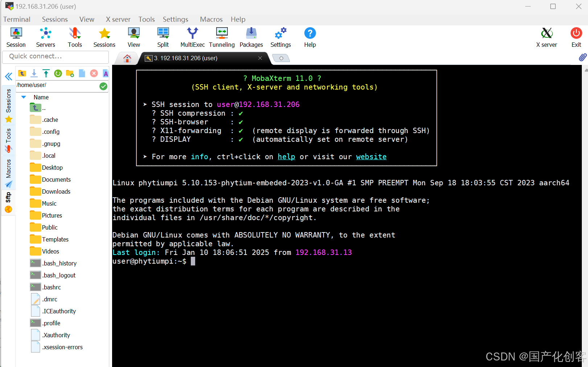Select the Documents folder
The width and height of the screenshot is (588, 367).
point(50,180)
